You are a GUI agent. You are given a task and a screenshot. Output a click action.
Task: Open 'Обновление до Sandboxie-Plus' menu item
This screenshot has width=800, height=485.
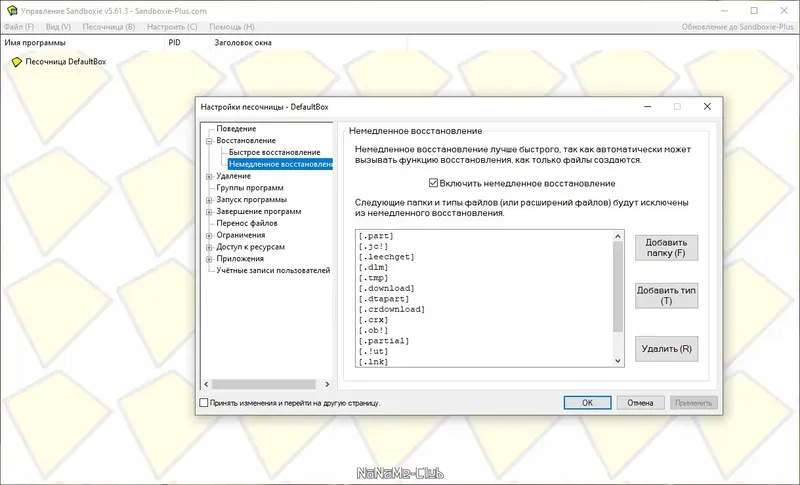(x=737, y=27)
